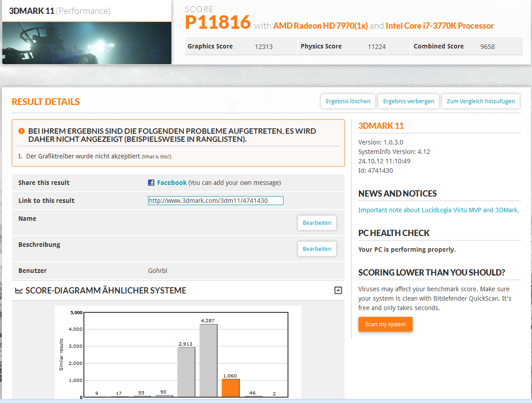
Task: Click the chart icon beside Score-Diagramm heading
Action: point(19,291)
